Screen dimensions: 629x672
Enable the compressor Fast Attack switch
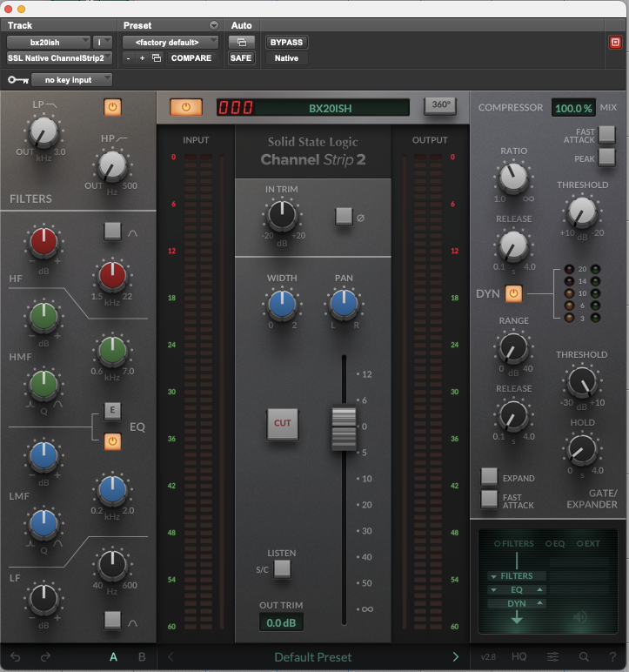[x=606, y=134]
